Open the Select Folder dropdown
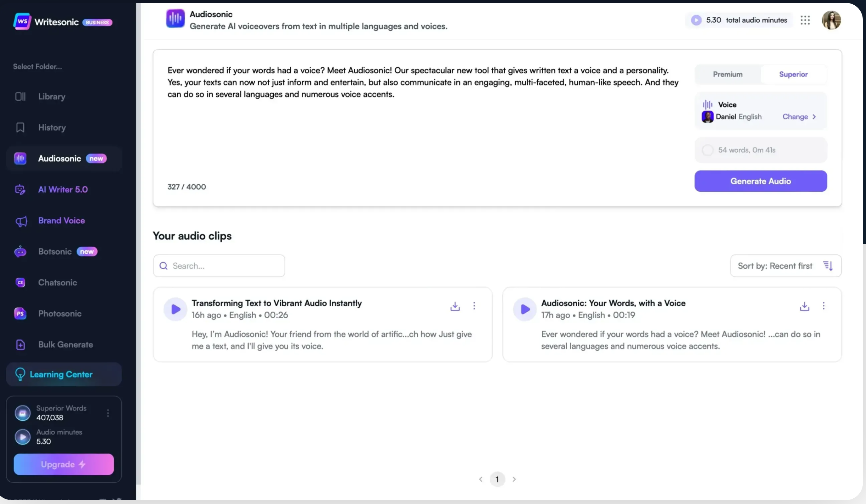Image resolution: width=866 pixels, height=504 pixels. pyautogui.click(x=38, y=67)
